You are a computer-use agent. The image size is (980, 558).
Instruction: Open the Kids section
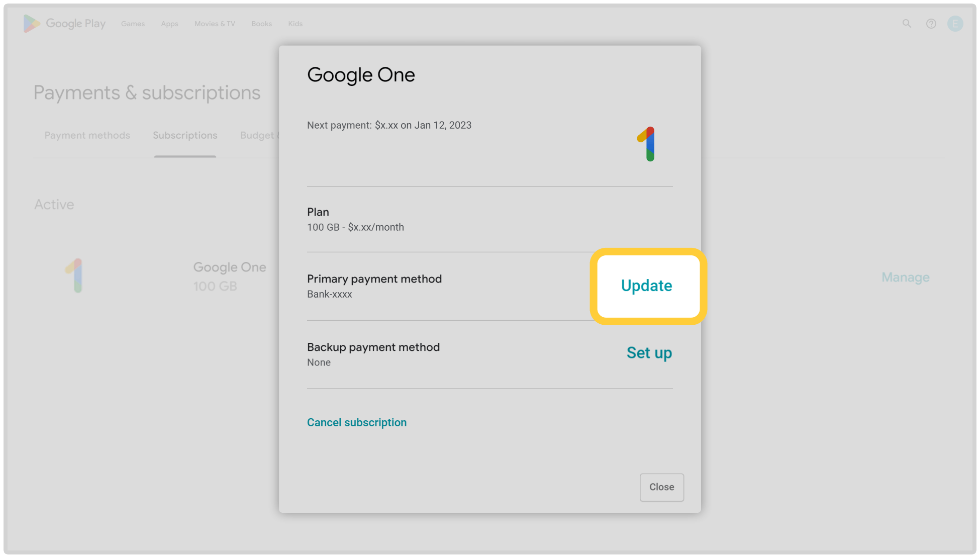(x=295, y=24)
